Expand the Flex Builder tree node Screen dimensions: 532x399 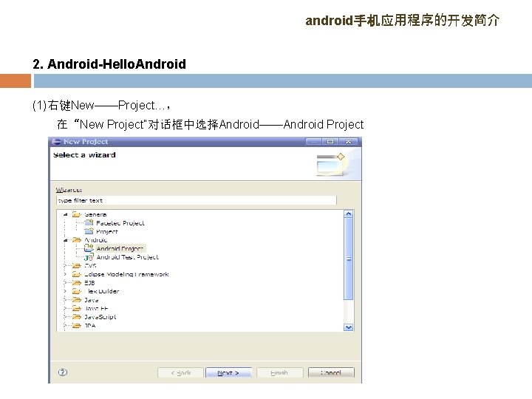point(65,291)
